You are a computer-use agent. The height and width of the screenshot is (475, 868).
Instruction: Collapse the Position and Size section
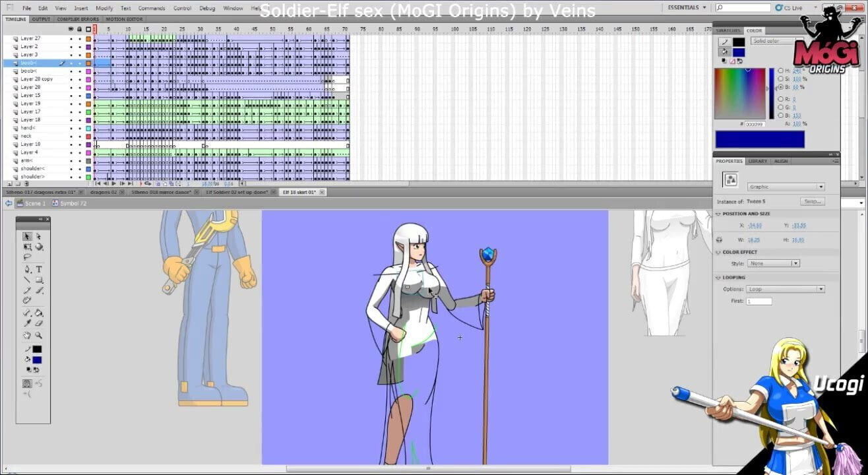click(718, 214)
